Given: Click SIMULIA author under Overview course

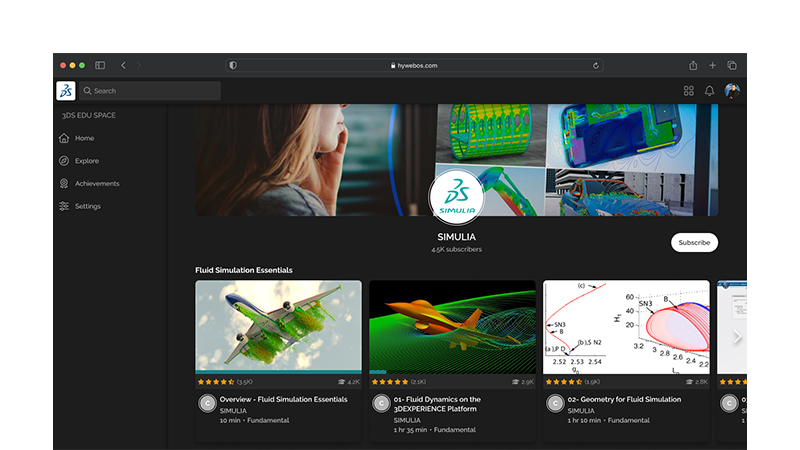Looking at the screenshot, I should [x=233, y=411].
